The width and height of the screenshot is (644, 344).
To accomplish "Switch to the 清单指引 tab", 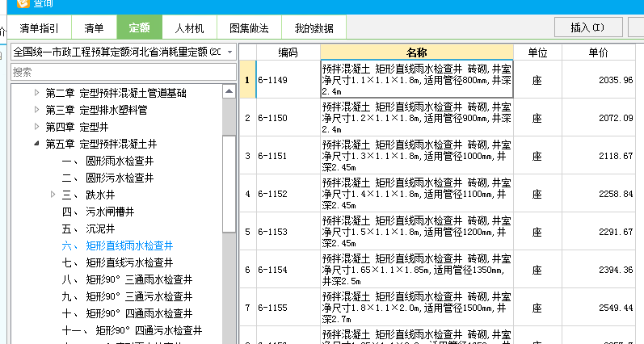I will coord(40,28).
